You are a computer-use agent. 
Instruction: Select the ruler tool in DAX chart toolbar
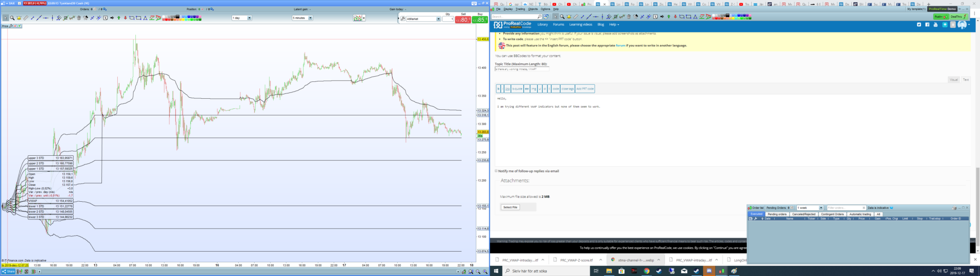point(26,18)
